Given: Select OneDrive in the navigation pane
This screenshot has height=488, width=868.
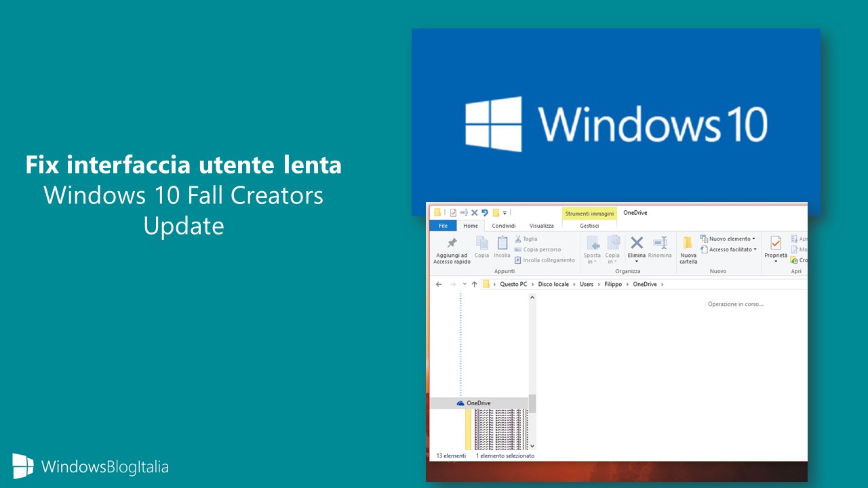Looking at the screenshot, I should click(x=479, y=403).
